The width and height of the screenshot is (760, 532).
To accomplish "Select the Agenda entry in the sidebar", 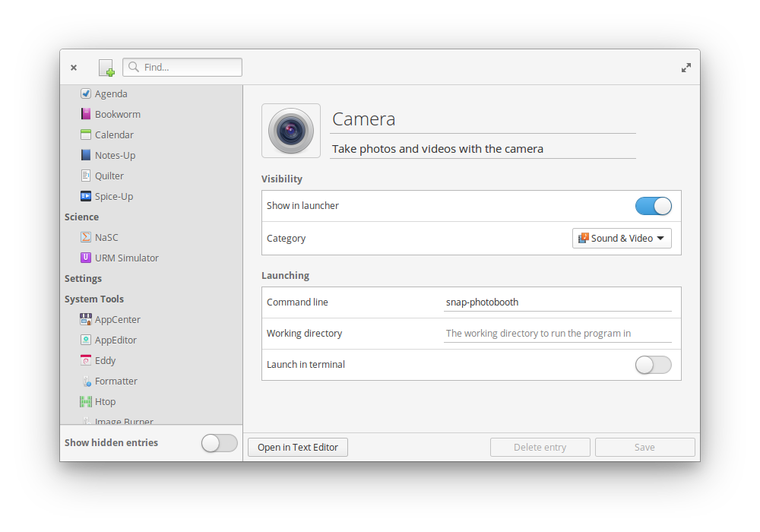I will [151, 93].
